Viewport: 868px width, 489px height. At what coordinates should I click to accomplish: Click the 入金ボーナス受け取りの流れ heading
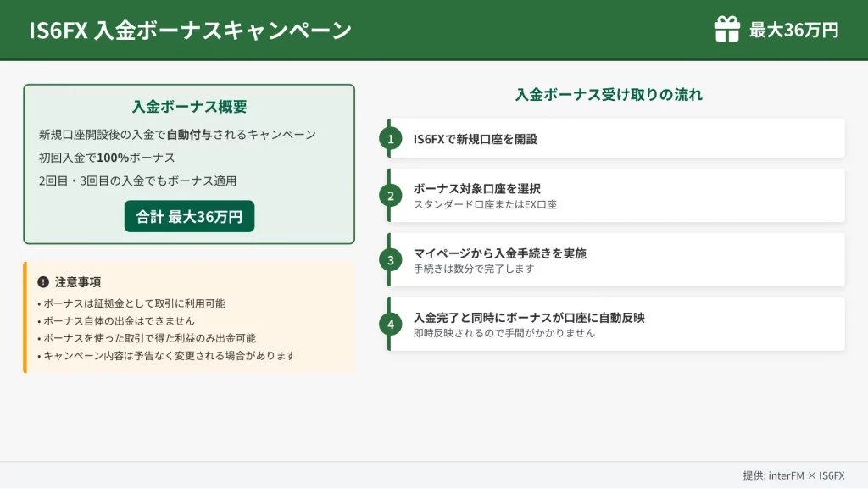coord(609,95)
